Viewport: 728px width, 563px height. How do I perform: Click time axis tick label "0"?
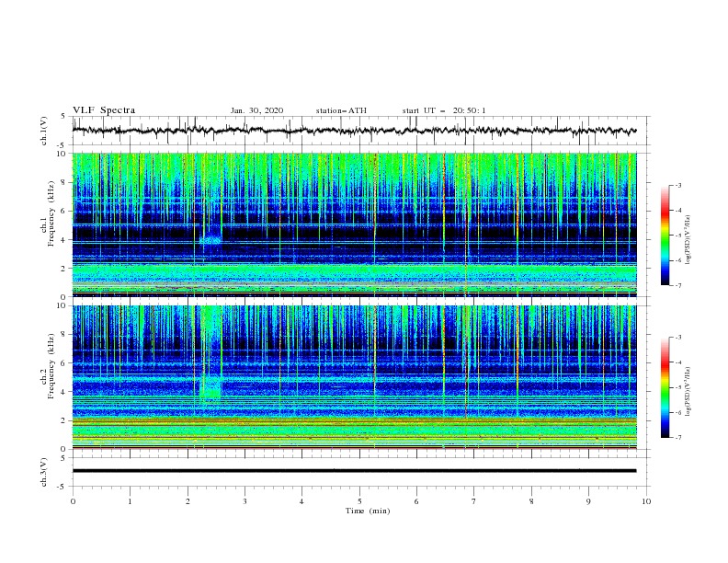pyautogui.click(x=73, y=501)
